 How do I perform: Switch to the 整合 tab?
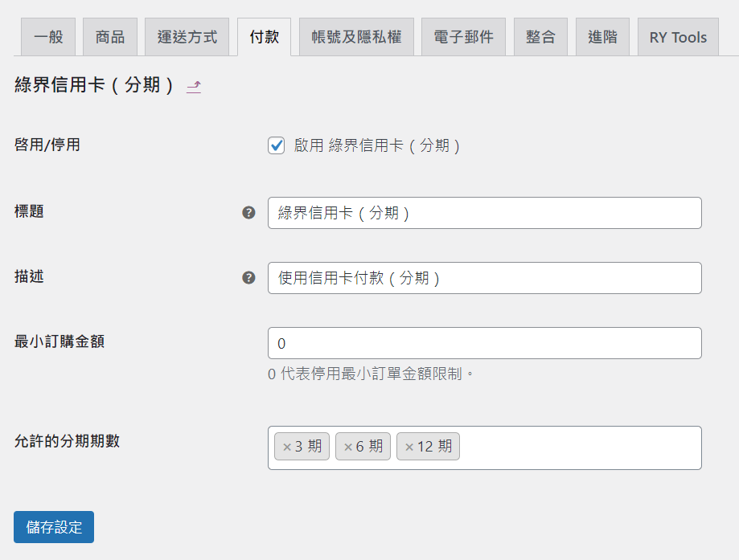coord(540,37)
